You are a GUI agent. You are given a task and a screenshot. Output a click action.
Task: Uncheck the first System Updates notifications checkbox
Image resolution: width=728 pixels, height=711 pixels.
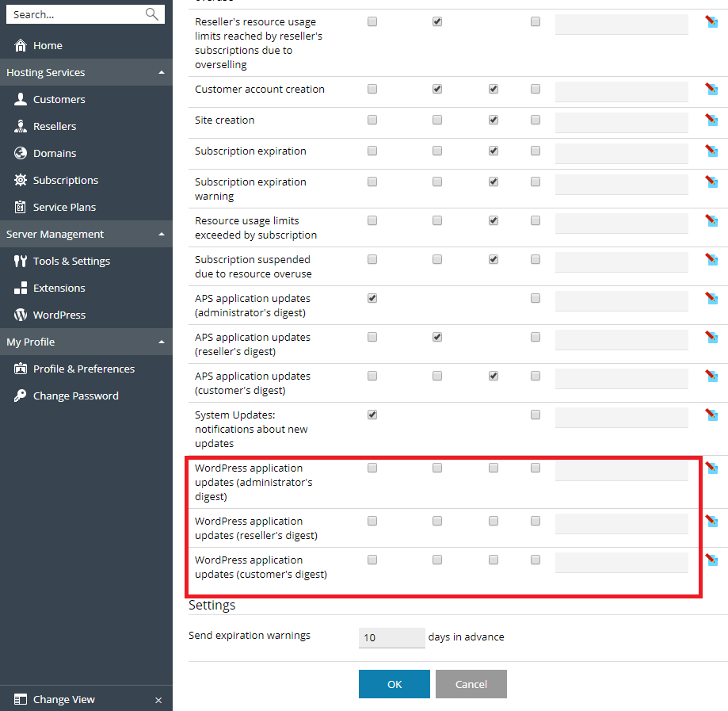click(x=372, y=415)
